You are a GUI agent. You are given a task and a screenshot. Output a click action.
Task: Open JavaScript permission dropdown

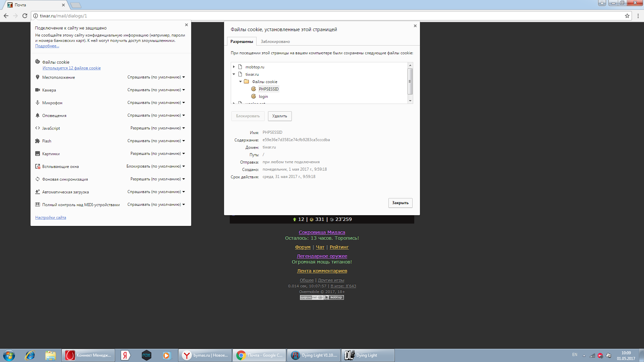157,128
